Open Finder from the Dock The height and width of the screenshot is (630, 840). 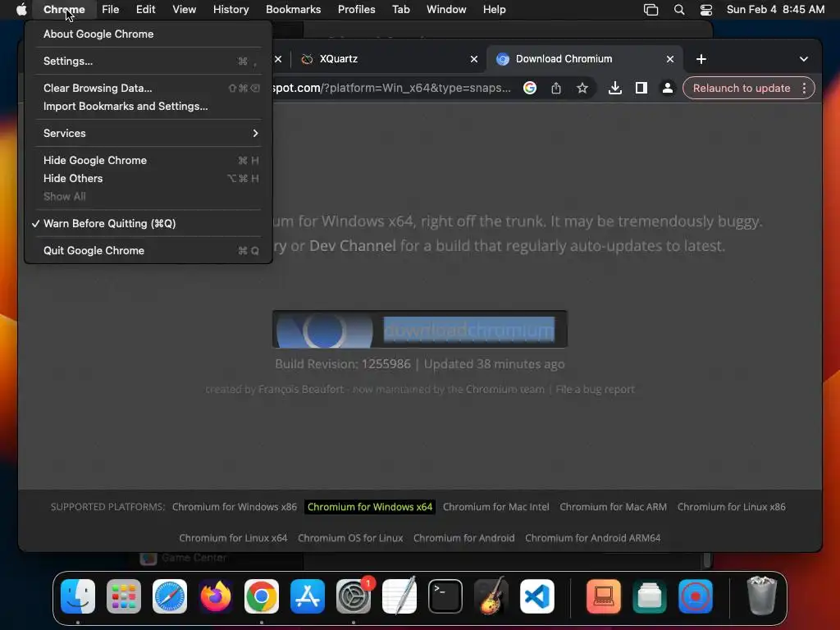point(78,596)
